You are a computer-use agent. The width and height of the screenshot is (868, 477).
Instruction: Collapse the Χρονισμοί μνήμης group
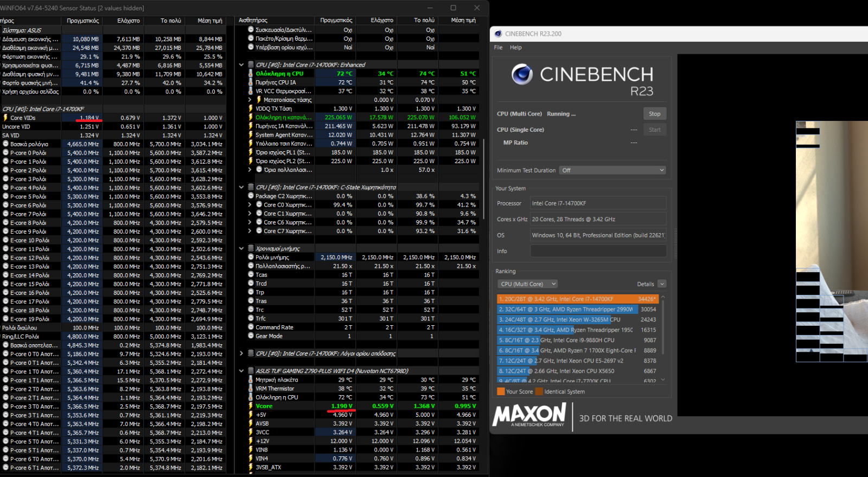(241, 249)
